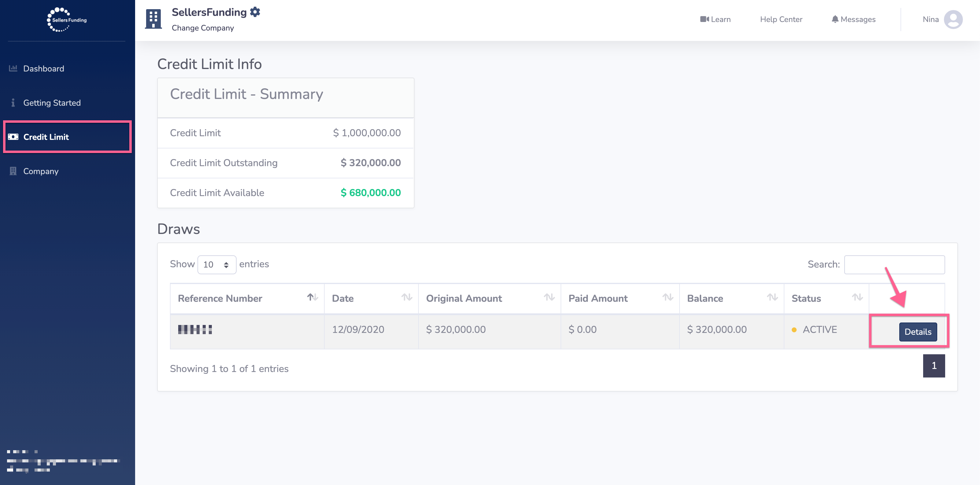The image size is (980, 485).
Task: Sort by Reference Number arrows
Action: 312,297
